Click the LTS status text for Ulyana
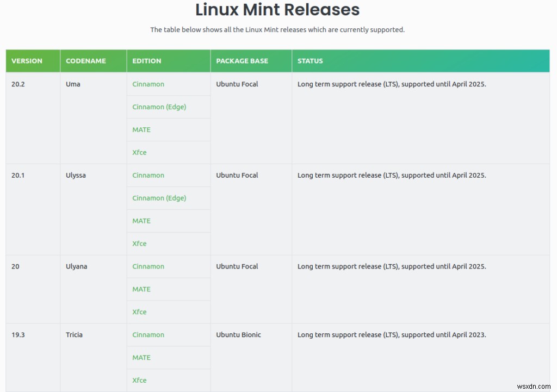This screenshot has width=557, height=392. click(392, 266)
